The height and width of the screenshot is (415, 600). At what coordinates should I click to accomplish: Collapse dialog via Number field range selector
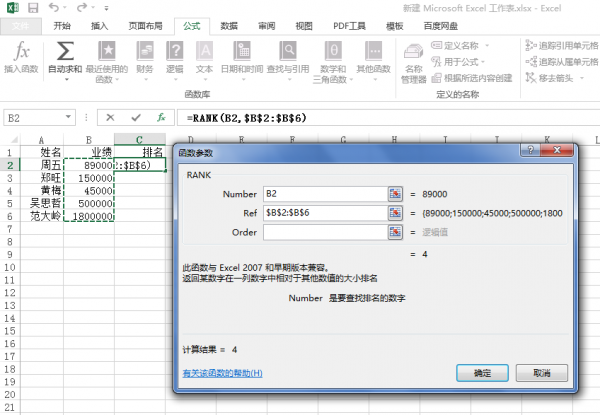point(395,194)
